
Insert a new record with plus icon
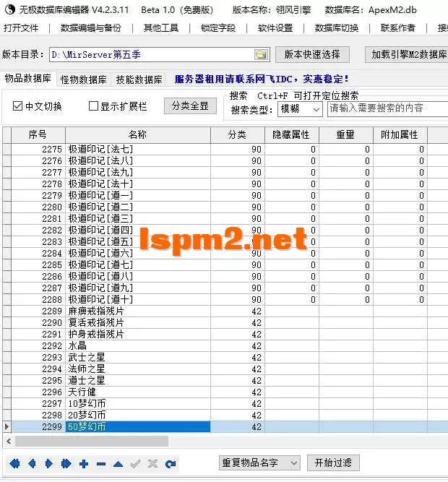tap(84, 463)
